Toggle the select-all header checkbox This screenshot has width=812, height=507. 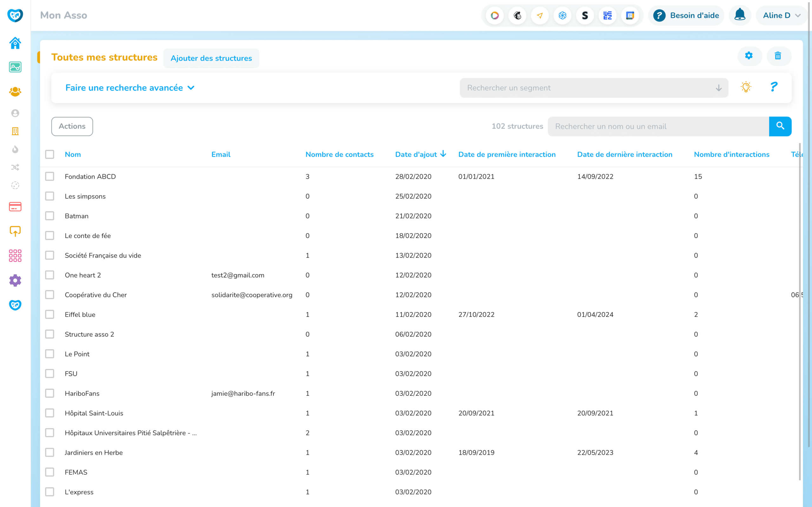pos(50,154)
